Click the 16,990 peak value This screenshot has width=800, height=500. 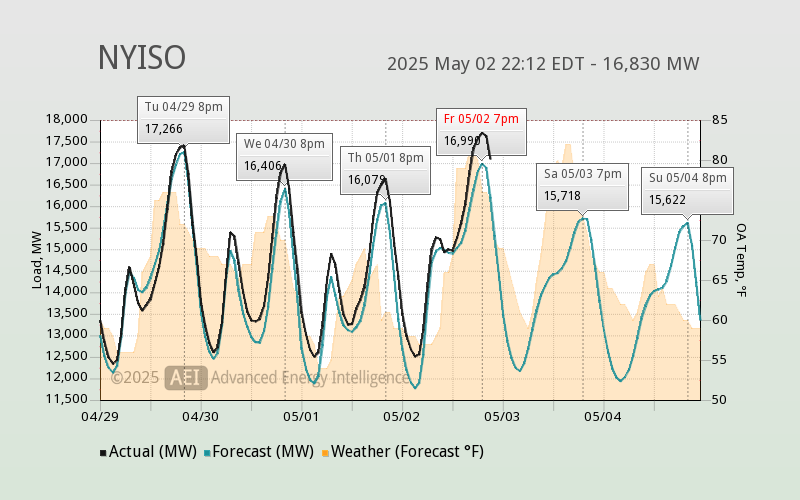coord(462,140)
